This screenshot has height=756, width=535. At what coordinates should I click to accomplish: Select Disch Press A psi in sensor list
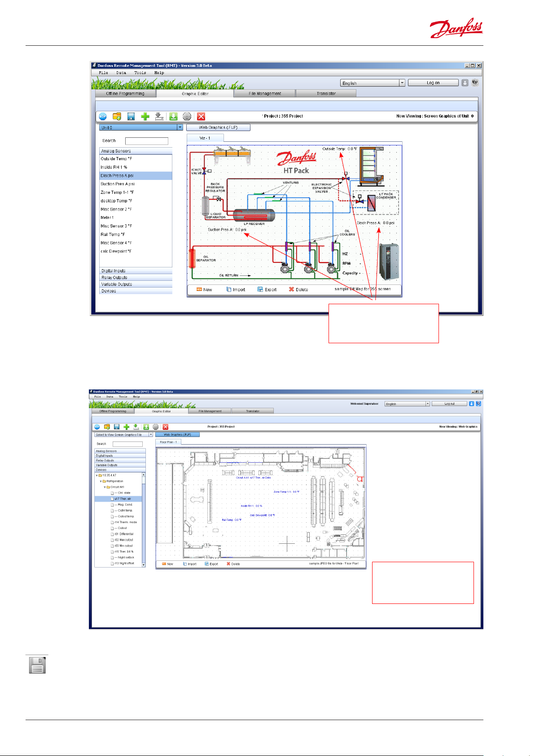tap(136, 176)
